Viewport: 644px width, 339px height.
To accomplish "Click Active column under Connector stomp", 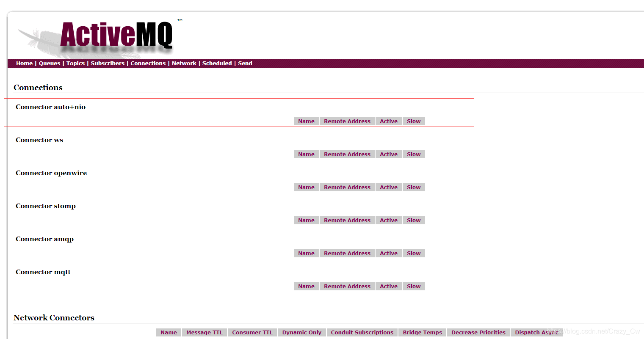I will click(389, 220).
